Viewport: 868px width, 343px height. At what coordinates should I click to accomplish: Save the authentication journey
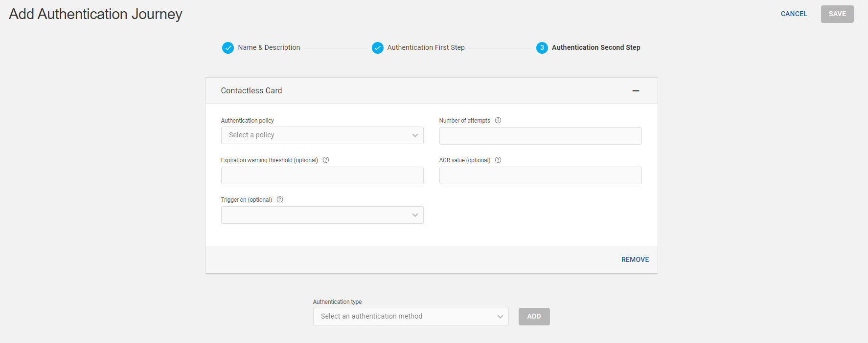point(837,14)
